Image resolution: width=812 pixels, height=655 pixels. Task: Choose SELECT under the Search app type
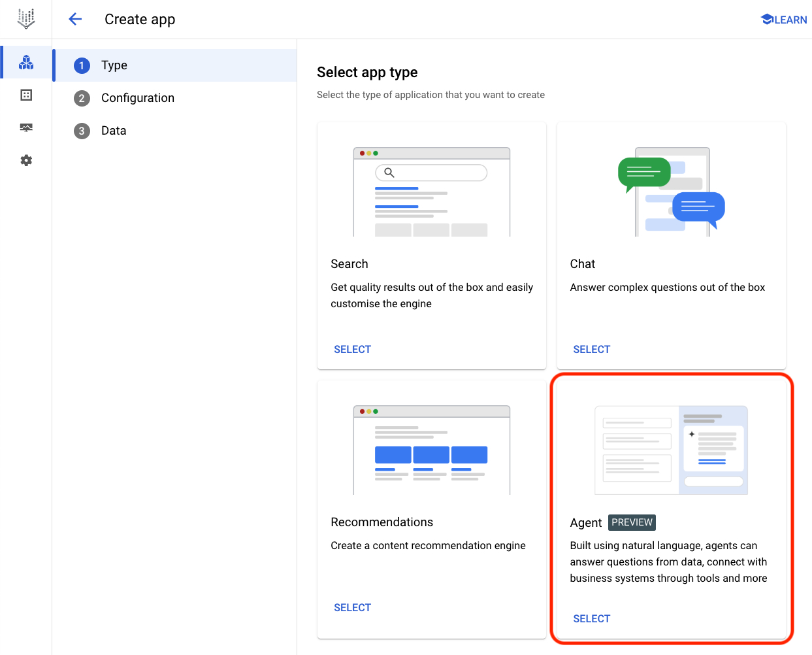[x=352, y=349]
